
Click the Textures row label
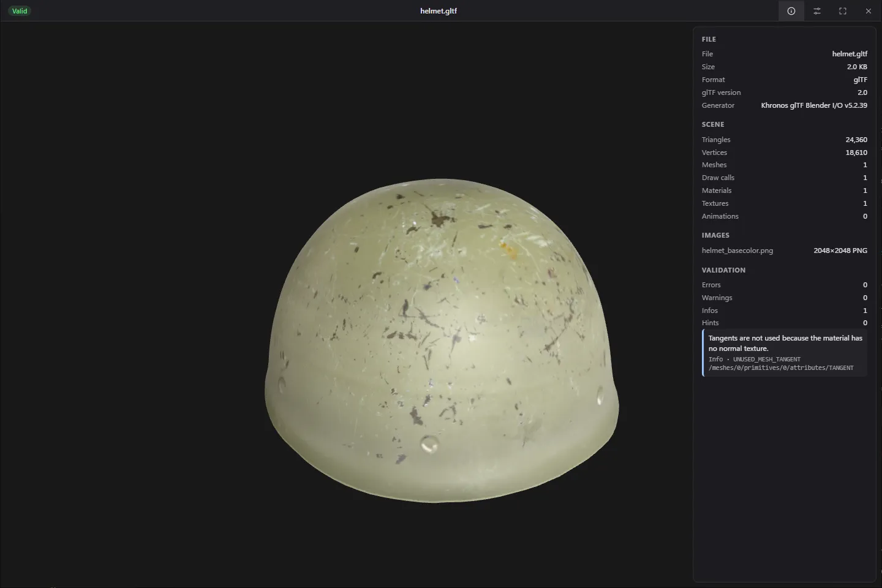tap(715, 203)
